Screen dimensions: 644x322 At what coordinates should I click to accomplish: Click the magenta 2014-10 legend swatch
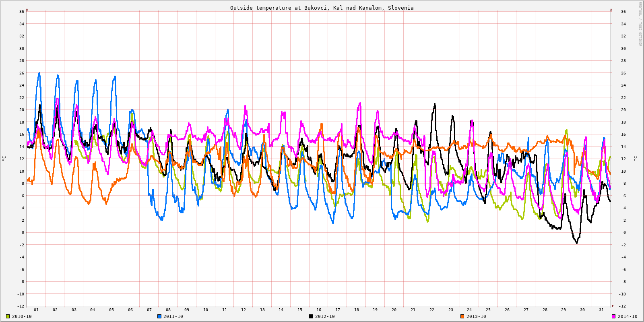coord(613,316)
